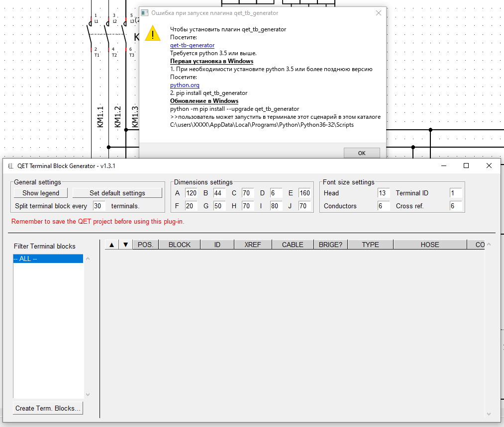The image size is (504, 427).
Task: Open the qet-tb-generator link
Action: [192, 45]
